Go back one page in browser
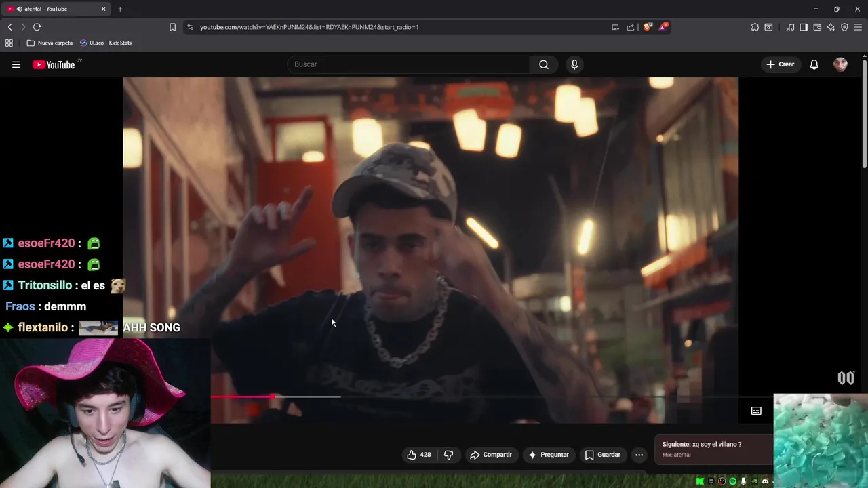This screenshot has height=488, width=868. (x=9, y=27)
